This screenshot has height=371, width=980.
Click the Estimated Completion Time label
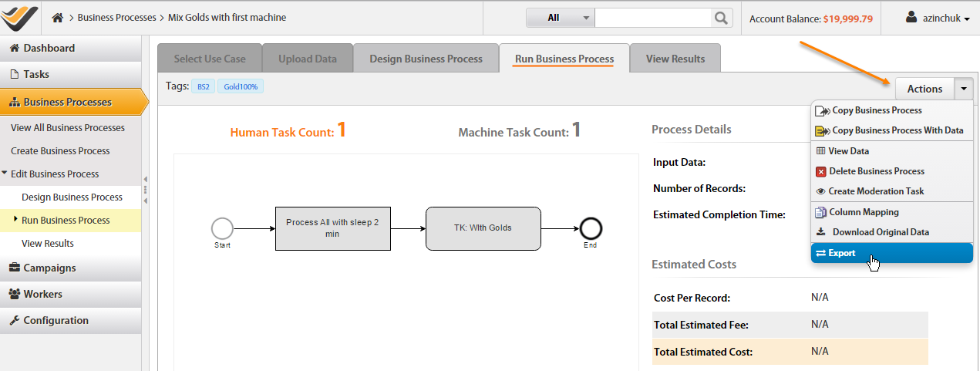719,215
